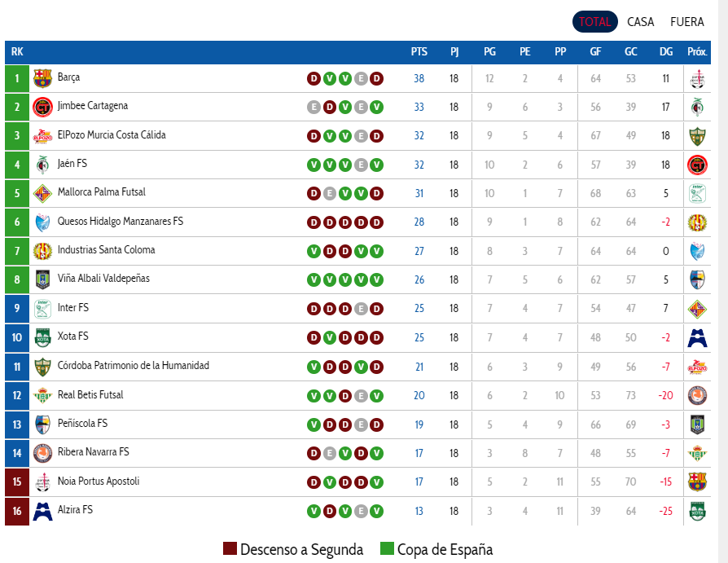This screenshot has width=728, height=563.
Task: Click Alzira FS team logo
Action: click(42, 511)
